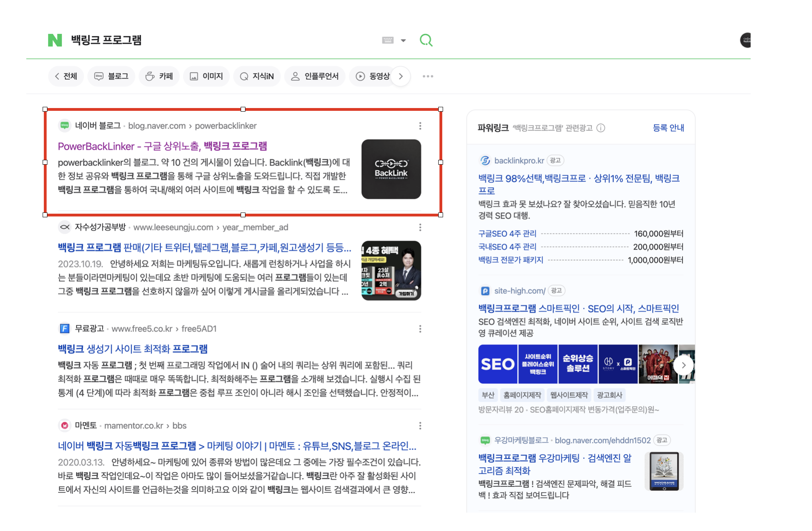Open the profile avatar icon
The height and width of the screenshot is (531, 812).
[745, 40]
